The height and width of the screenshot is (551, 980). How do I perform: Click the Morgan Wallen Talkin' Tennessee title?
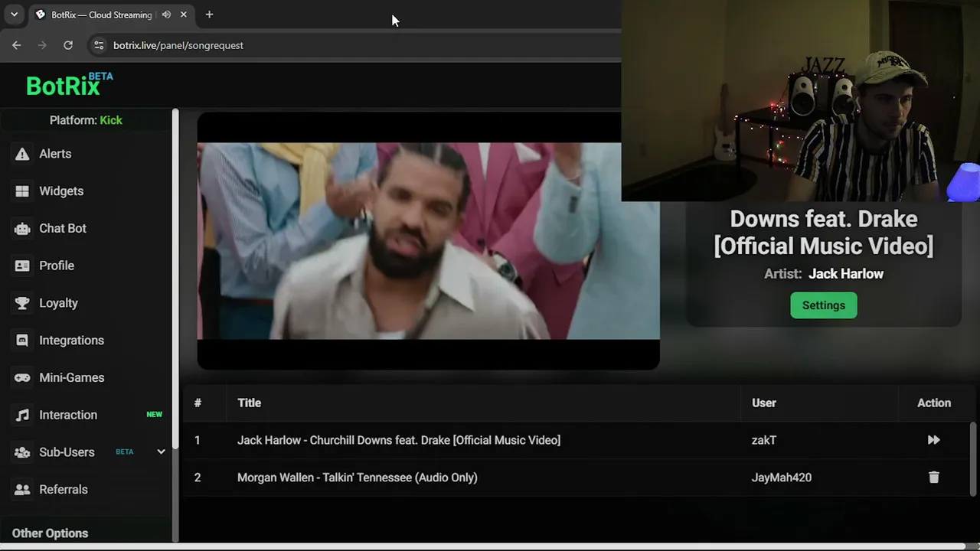pyautogui.click(x=358, y=478)
